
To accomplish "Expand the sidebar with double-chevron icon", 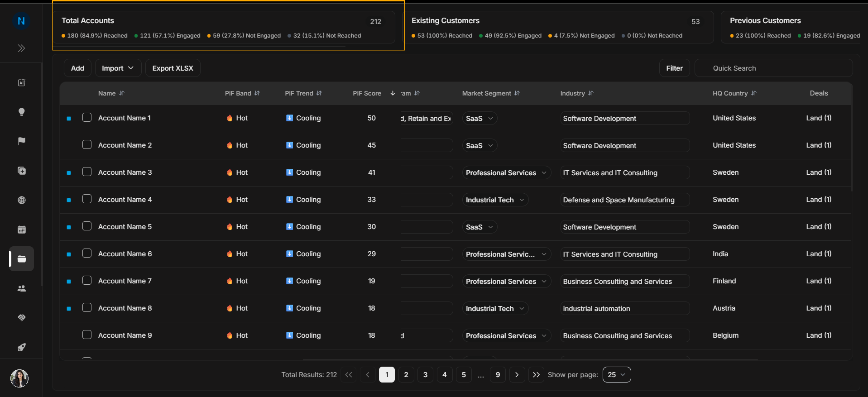I will 21,48.
